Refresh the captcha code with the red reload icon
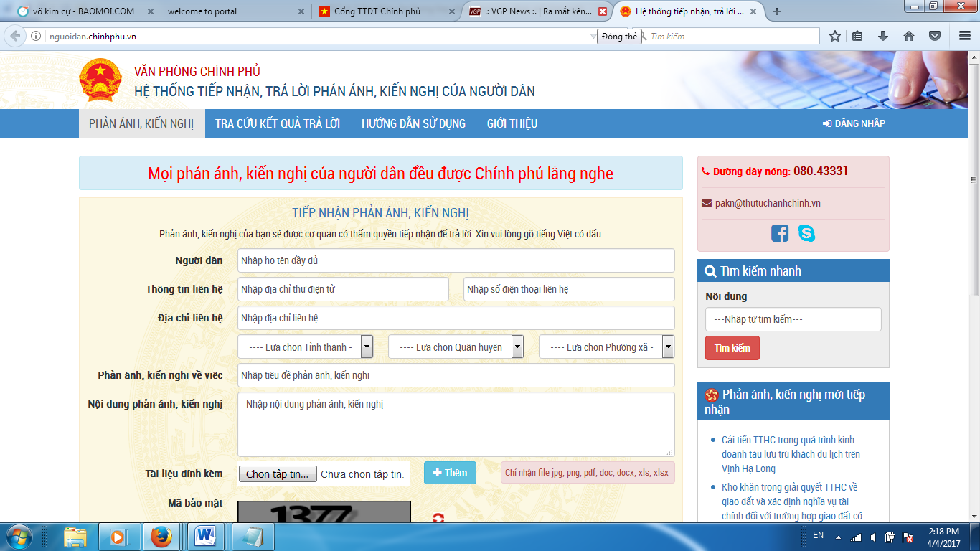The width and height of the screenshot is (980, 551). [438, 517]
